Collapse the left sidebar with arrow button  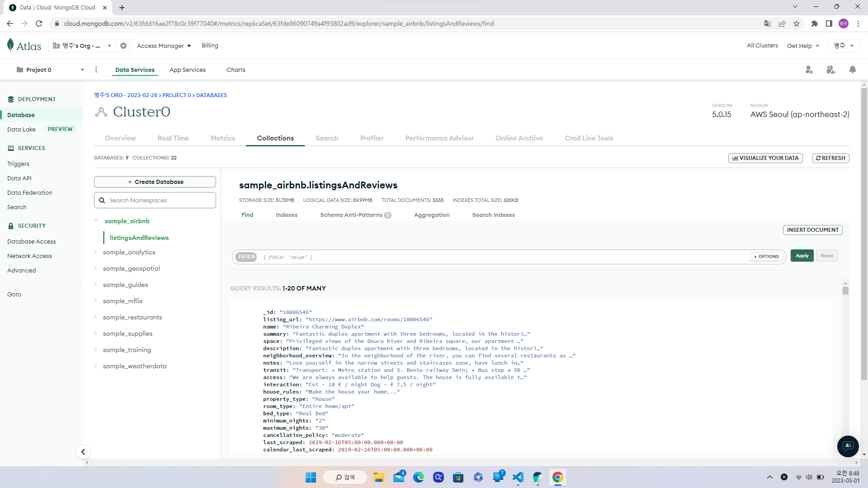83,452
